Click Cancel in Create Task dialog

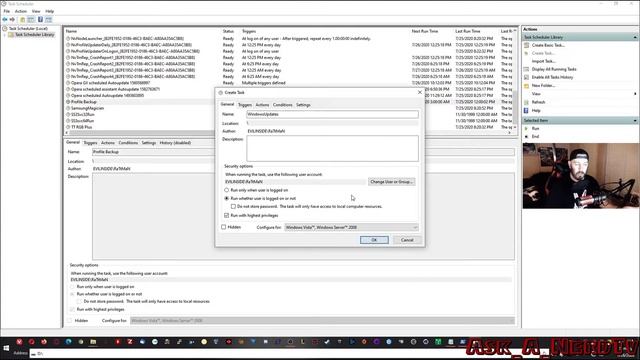point(407,240)
